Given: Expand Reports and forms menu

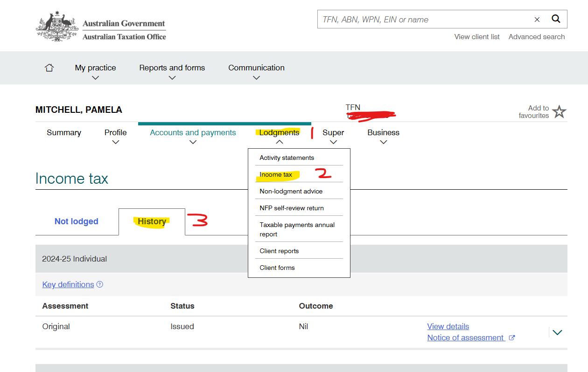Looking at the screenshot, I should [x=172, y=72].
